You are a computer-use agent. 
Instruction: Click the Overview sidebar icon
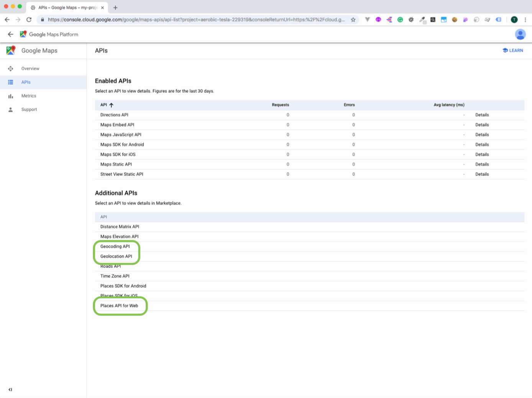[x=10, y=69]
